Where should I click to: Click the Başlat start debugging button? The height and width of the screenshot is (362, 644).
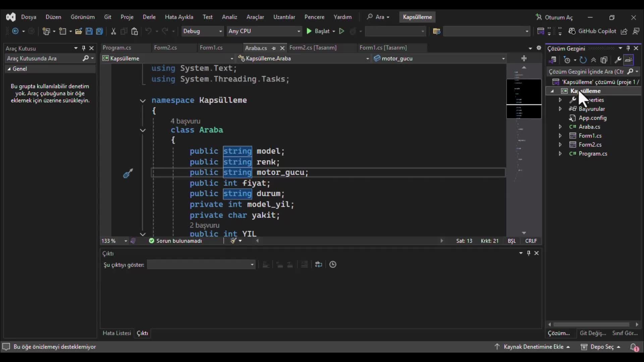318,31
